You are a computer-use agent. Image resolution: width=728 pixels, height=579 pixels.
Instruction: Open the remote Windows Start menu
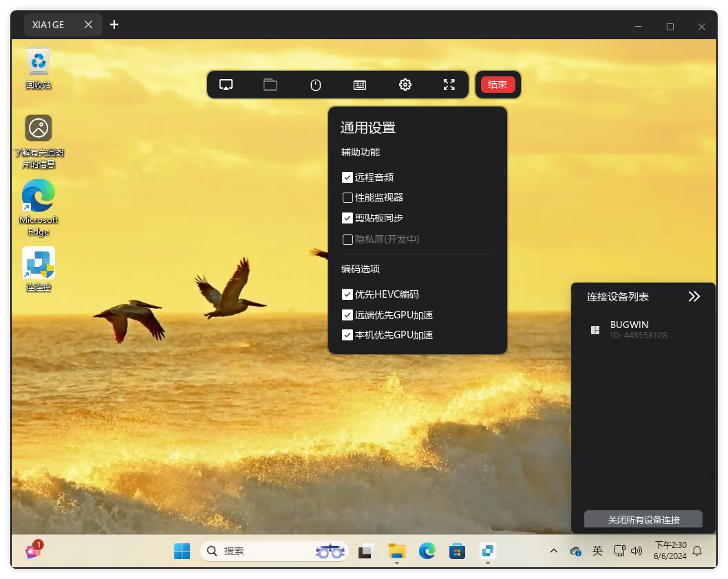182,551
